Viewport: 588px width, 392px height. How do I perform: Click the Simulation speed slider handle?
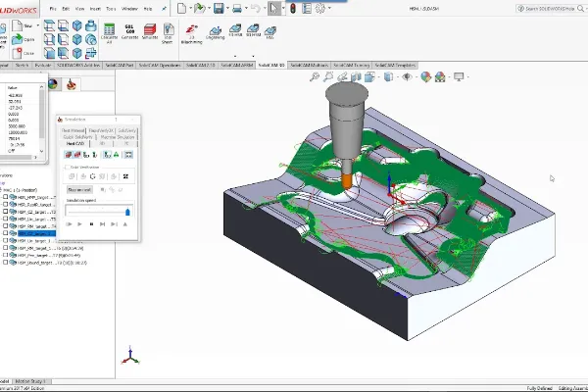127,212
